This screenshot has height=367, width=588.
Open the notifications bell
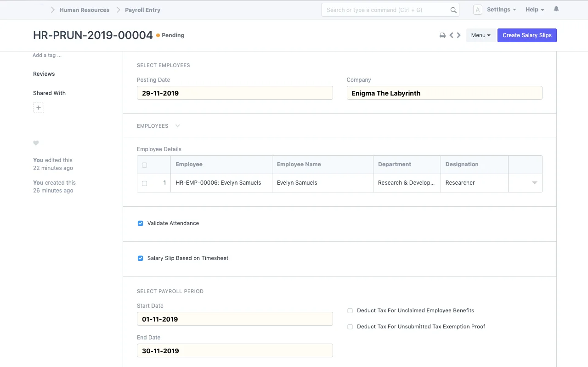pos(556,8)
